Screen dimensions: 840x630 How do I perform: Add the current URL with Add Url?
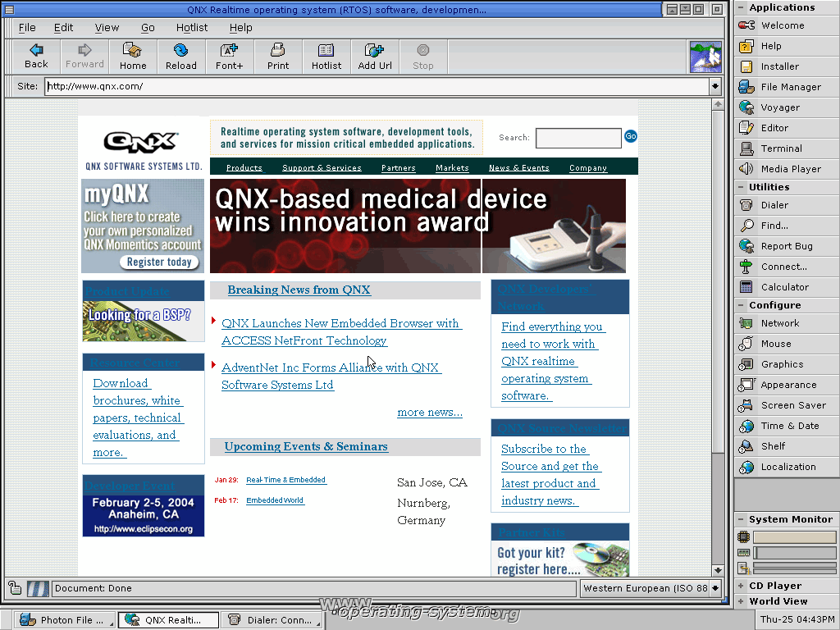pyautogui.click(x=375, y=57)
